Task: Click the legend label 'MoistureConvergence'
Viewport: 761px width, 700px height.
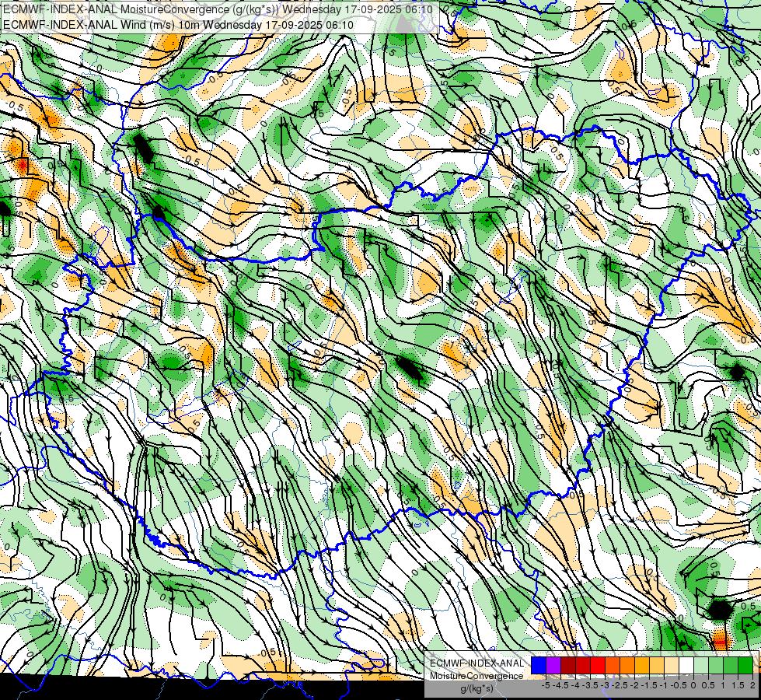Action: (476, 676)
